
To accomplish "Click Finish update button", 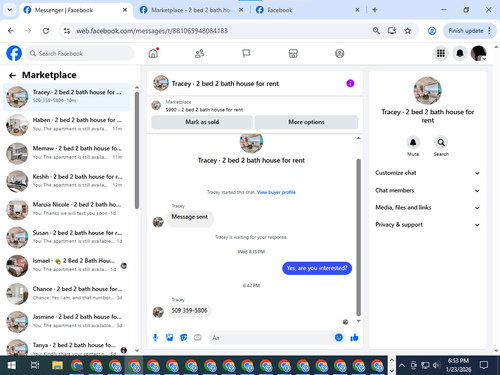I will (x=469, y=31).
